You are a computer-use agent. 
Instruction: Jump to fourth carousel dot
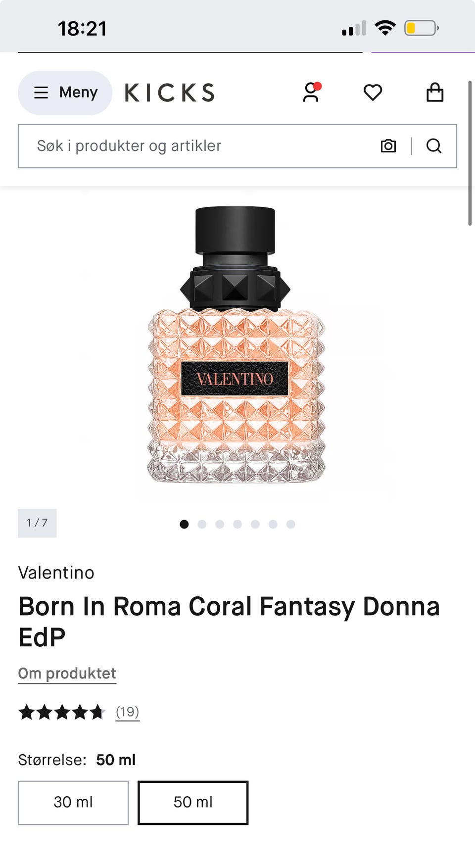[x=237, y=524]
